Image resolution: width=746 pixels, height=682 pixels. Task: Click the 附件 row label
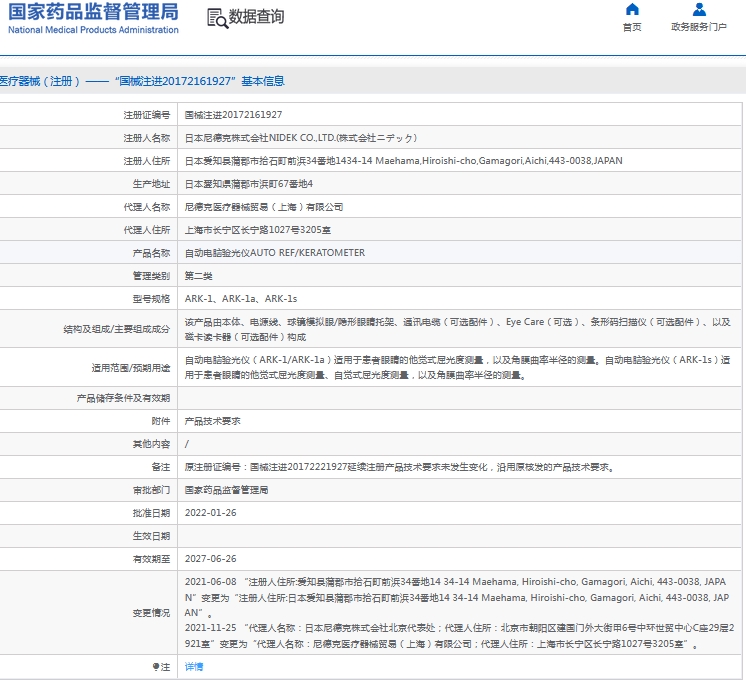tap(161, 421)
